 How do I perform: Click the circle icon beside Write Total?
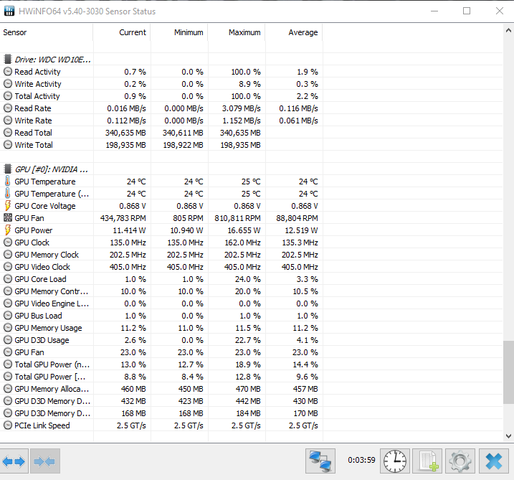point(7,145)
